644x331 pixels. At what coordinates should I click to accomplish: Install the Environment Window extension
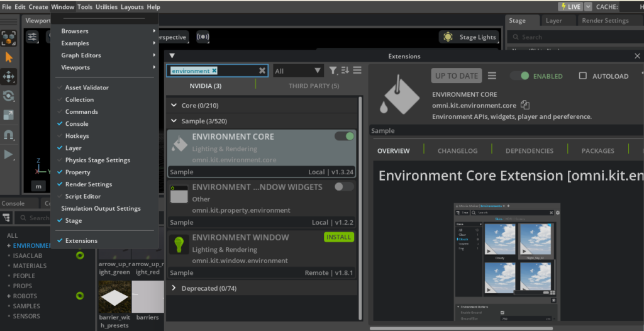point(339,237)
